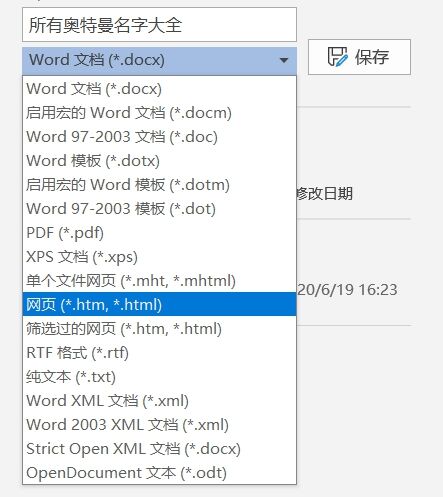Select Word 97-2003 模板 (*.dot)

159,209
